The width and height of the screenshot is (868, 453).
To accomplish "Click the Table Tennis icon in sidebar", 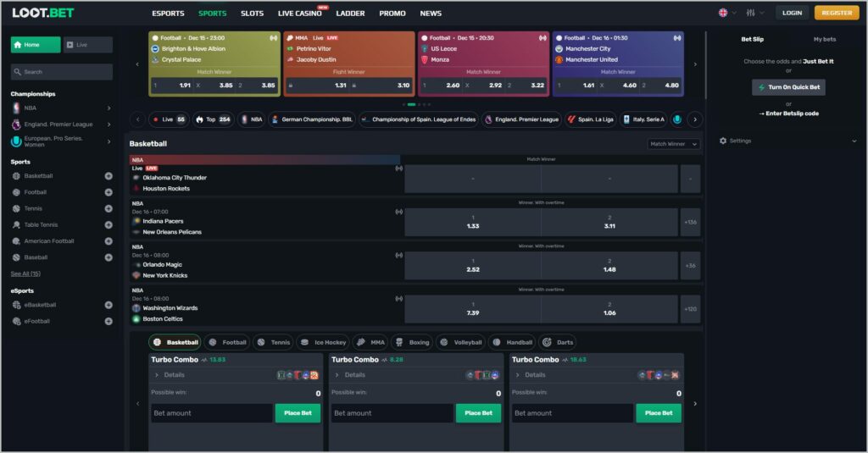I will (x=16, y=225).
